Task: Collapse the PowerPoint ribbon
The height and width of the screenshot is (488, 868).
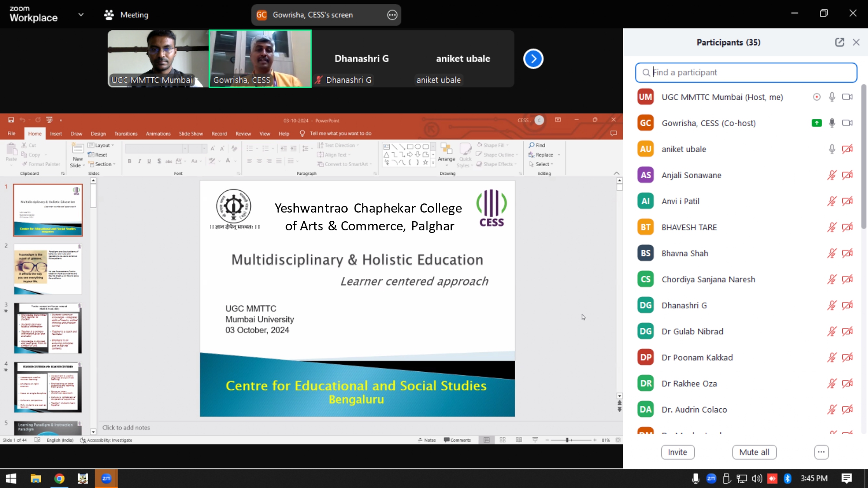Action: coord(616,173)
